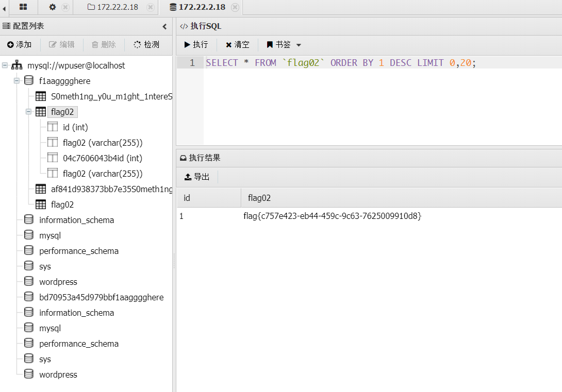Click line number 1 in the editor gutter

[x=192, y=63]
